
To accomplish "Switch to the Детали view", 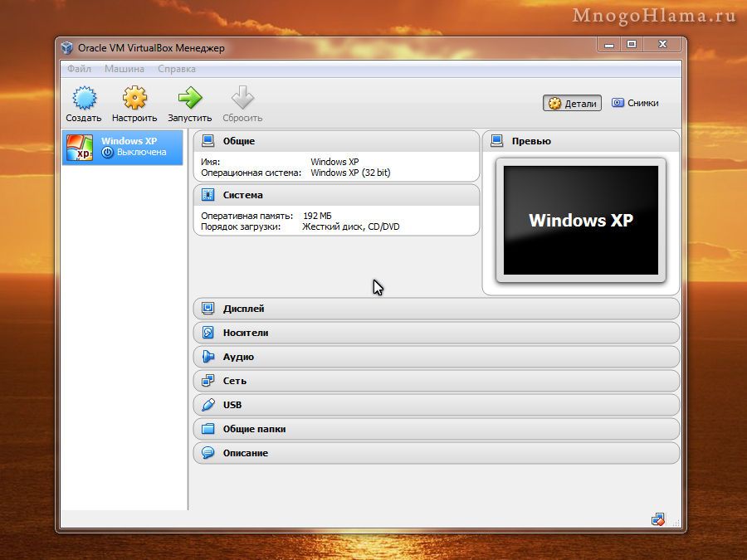I will [572, 104].
